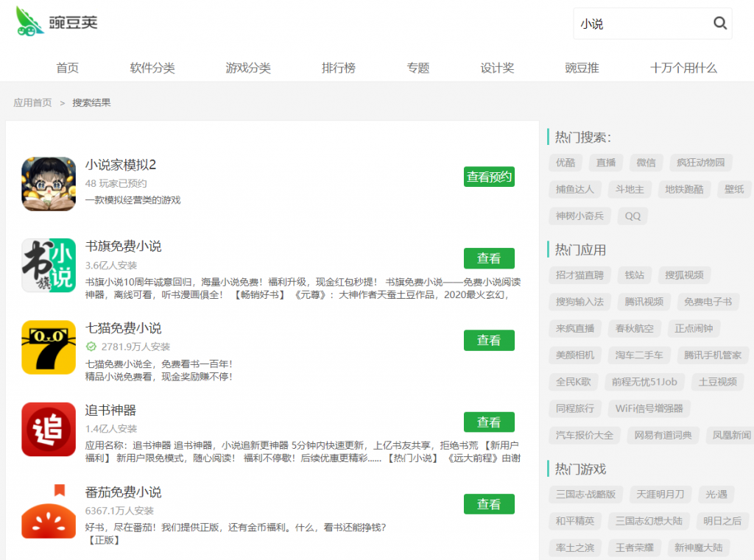Open 招才猫直聘 under 热门应用
Viewport: 754px width, 560px height.
coord(579,275)
